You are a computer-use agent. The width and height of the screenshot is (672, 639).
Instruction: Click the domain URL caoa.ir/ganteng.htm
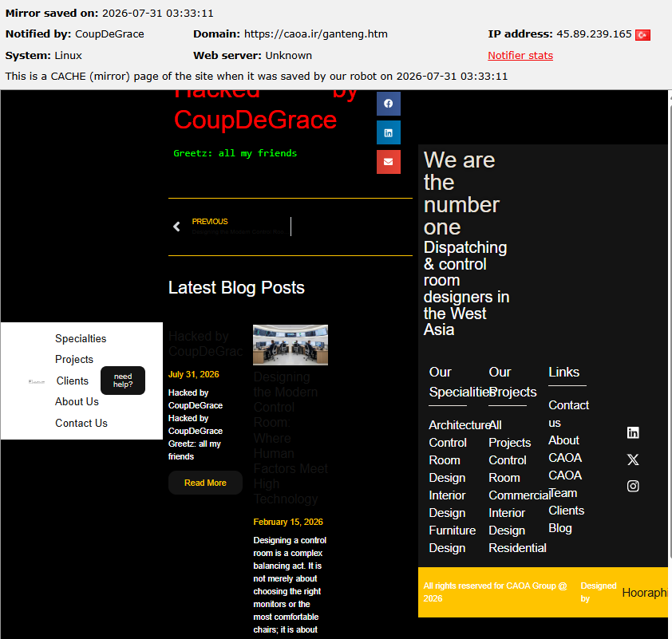point(316,34)
